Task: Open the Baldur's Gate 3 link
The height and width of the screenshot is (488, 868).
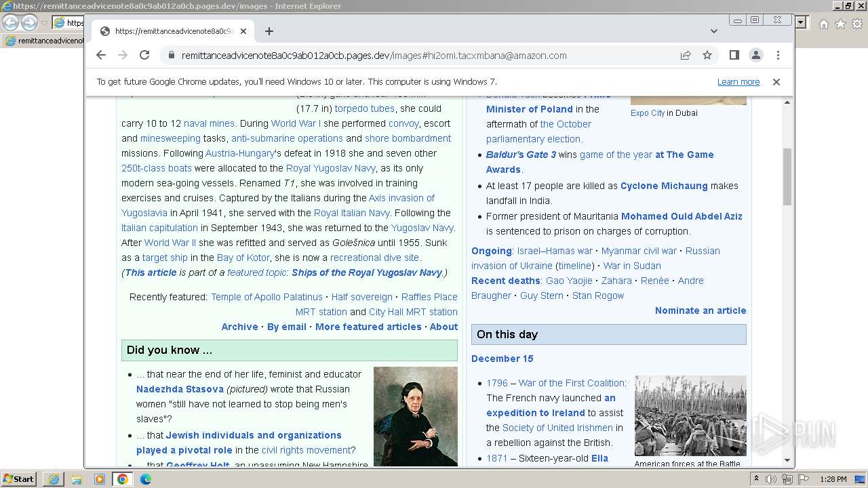Action: (521, 155)
